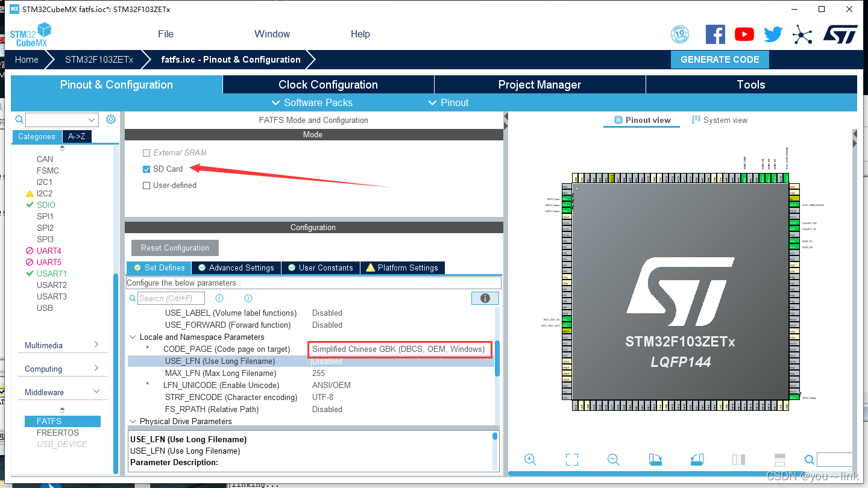This screenshot has height=488, width=868.
Task: Open ST Twitter page icon
Action: [773, 34]
